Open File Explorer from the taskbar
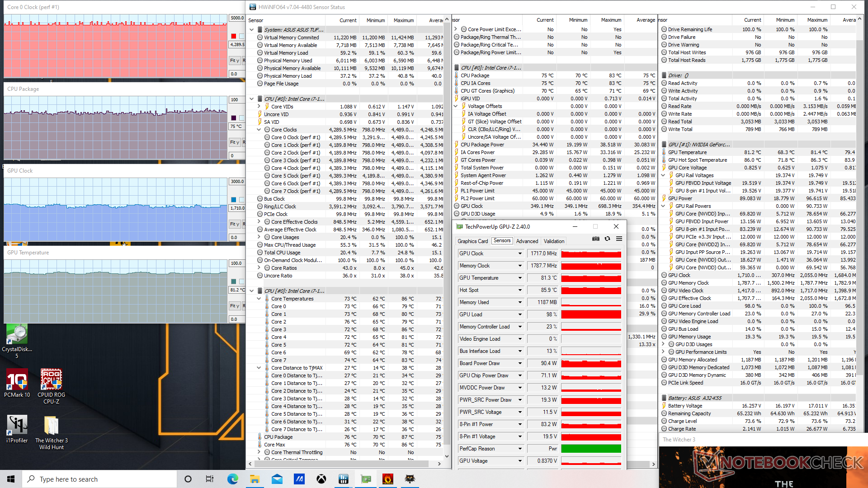Screen dimensions: 868x488 tap(255, 479)
